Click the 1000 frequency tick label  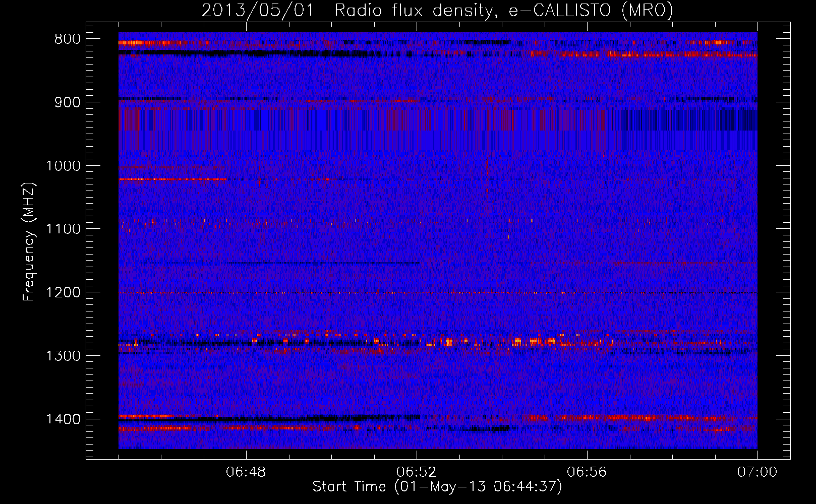63,166
